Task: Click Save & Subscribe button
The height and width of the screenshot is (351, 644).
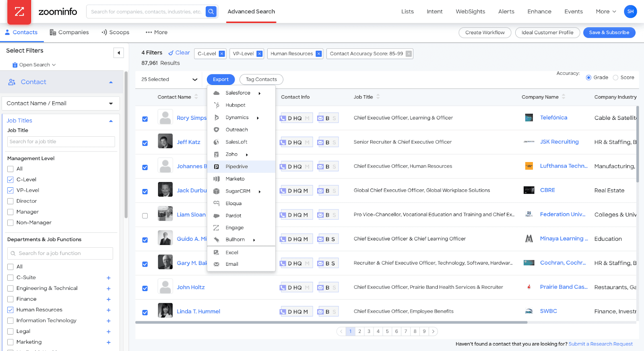Action: point(609,33)
